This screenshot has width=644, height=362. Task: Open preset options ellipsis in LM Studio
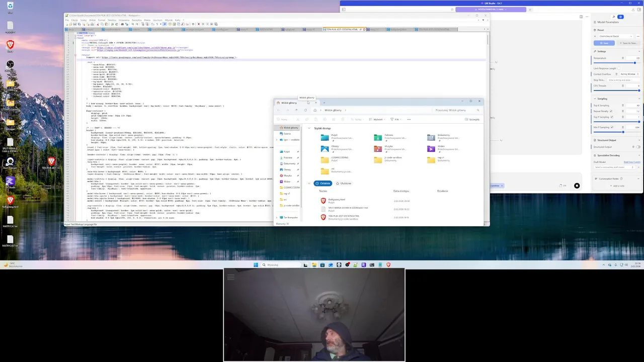tap(638, 36)
